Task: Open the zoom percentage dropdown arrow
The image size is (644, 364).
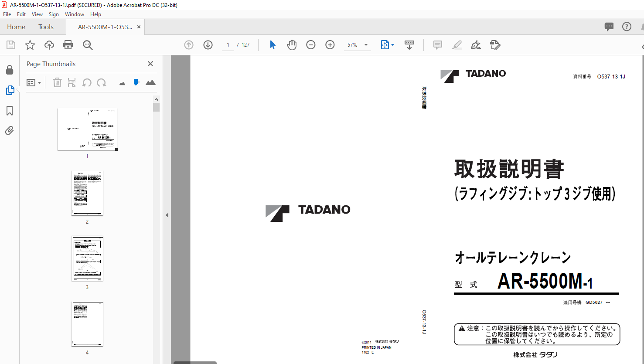Action: pos(366,45)
